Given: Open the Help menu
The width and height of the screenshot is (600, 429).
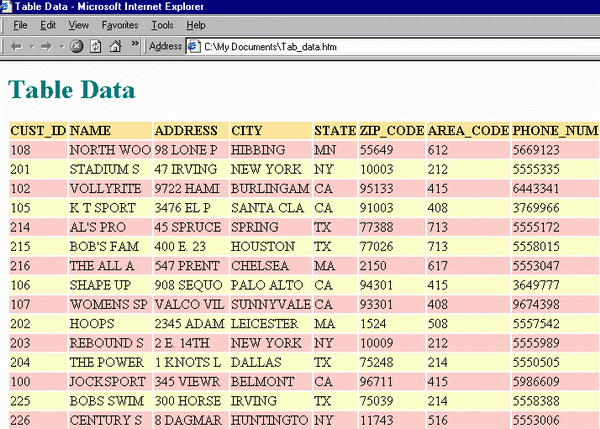Looking at the screenshot, I should point(196,25).
